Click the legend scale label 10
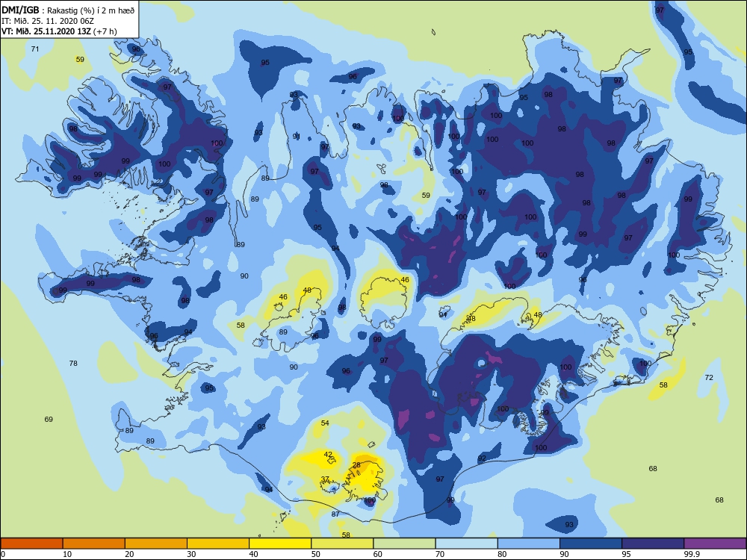Viewport: 747px width, 560px height. 67,554
